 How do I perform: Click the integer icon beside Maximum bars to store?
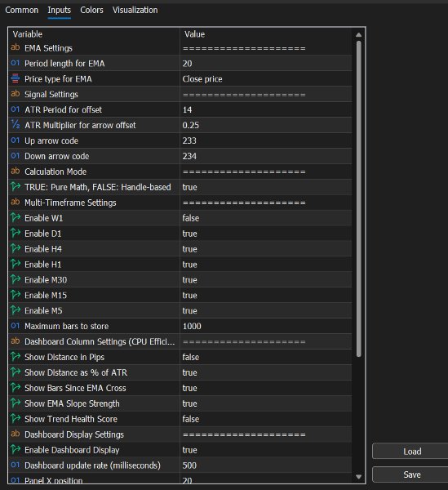pos(15,326)
